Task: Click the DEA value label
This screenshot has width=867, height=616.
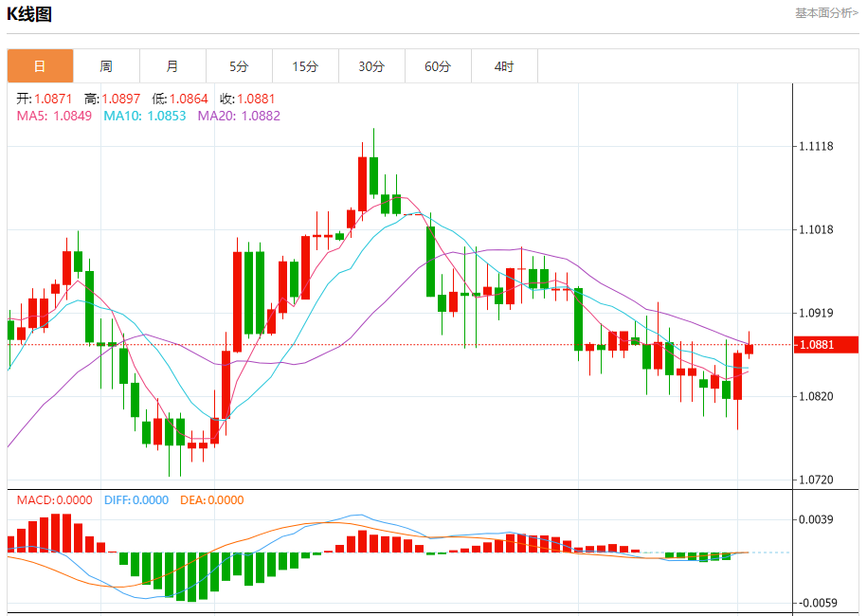Action: (211, 499)
